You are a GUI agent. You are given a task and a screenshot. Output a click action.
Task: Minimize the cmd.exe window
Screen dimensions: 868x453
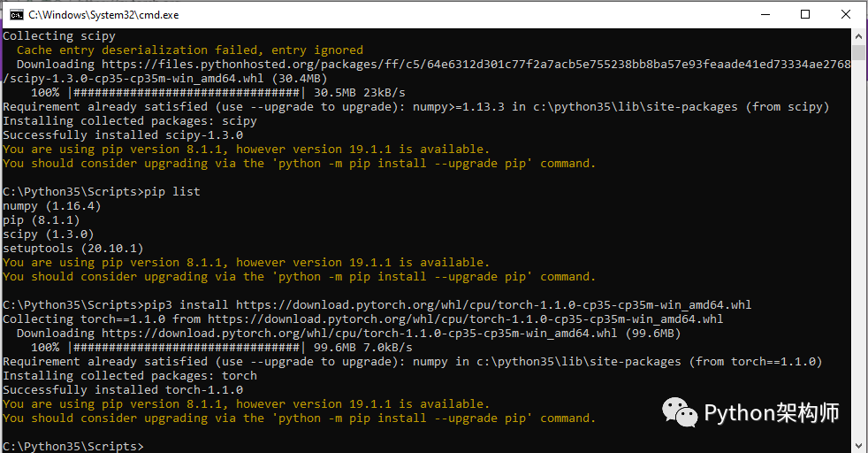765,14
